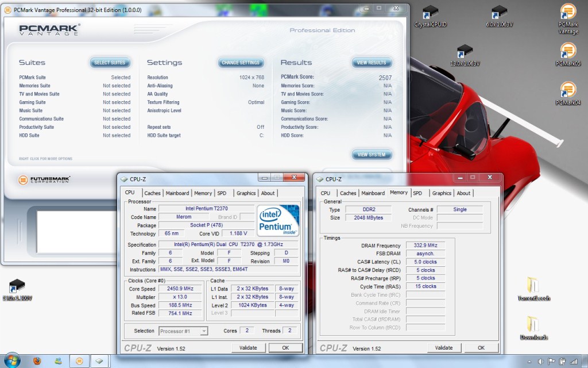This screenshot has height=368, width=588.
Task: Click the PCMark Score value 2507
Action: (385, 78)
